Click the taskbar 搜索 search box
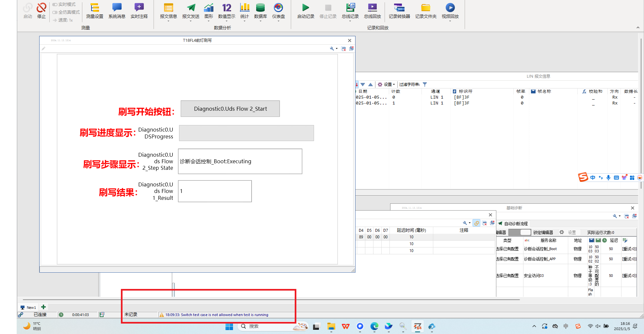The image size is (644, 334). point(274,326)
